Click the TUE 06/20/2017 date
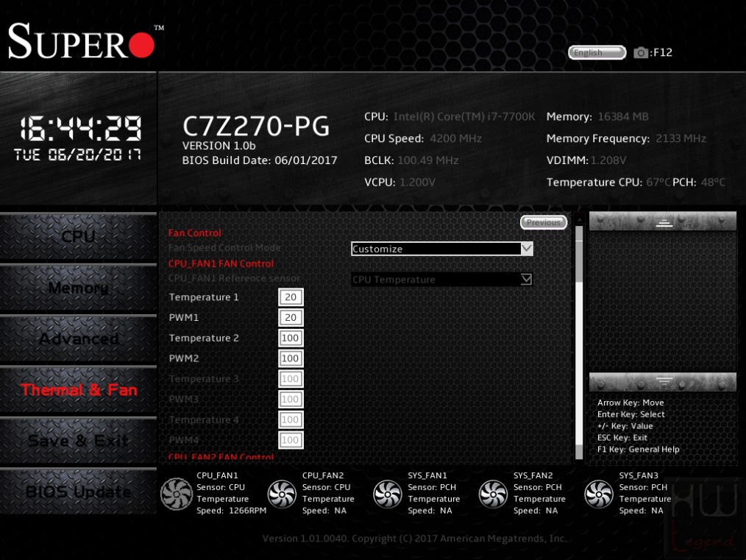The image size is (746, 560). (x=77, y=155)
